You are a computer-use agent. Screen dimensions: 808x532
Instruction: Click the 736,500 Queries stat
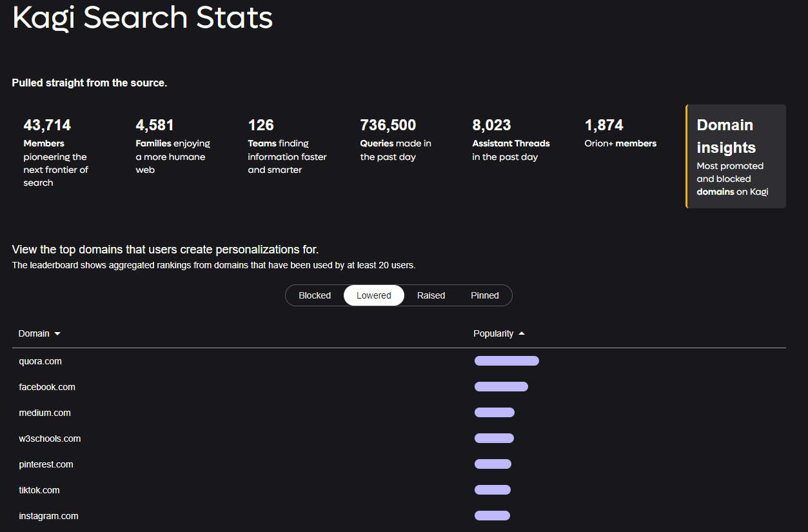[397, 140]
